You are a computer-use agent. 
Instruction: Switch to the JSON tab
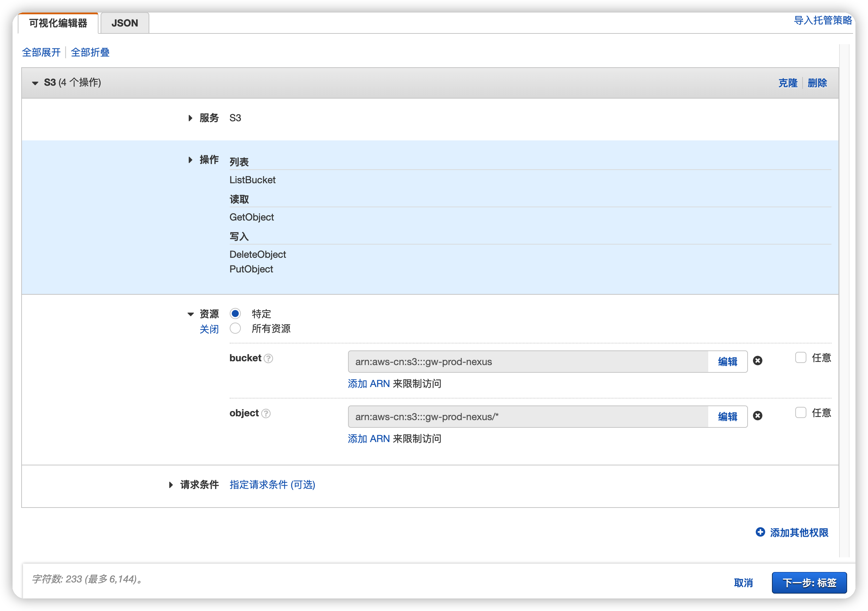pyautogui.click(x=125, y=23)
